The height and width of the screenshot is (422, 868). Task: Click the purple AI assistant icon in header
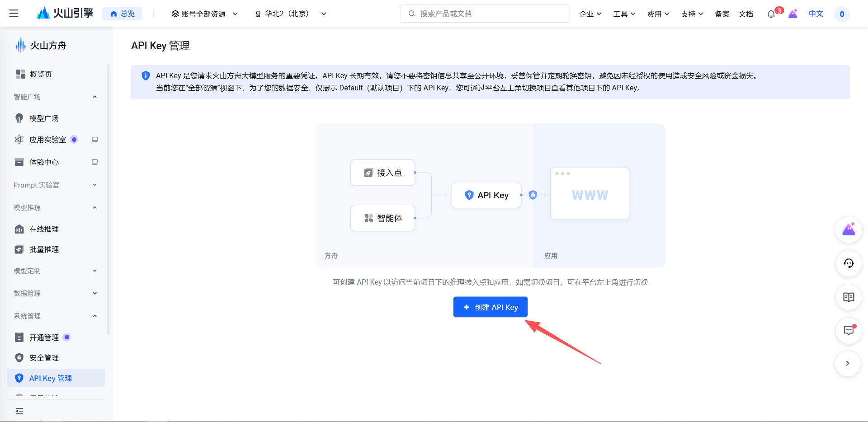[x=793, y=14]
